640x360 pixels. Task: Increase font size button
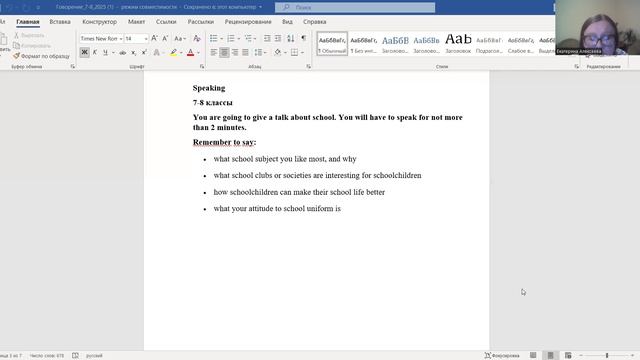click(154, 38)
